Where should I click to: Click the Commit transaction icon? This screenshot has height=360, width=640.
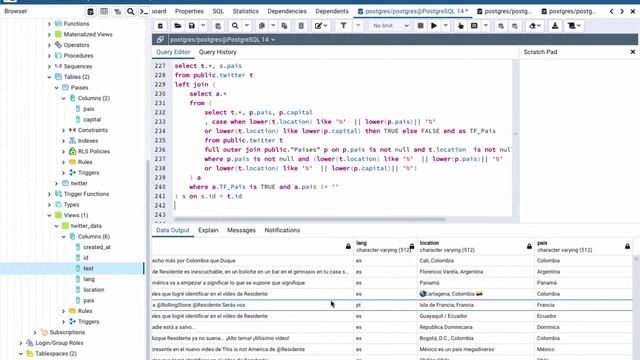501,26
